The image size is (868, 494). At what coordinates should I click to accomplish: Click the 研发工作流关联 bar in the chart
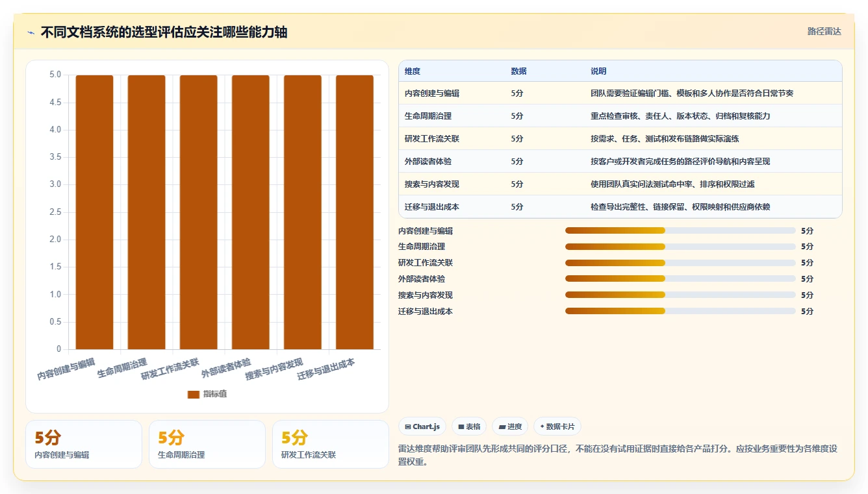(198, 212)
